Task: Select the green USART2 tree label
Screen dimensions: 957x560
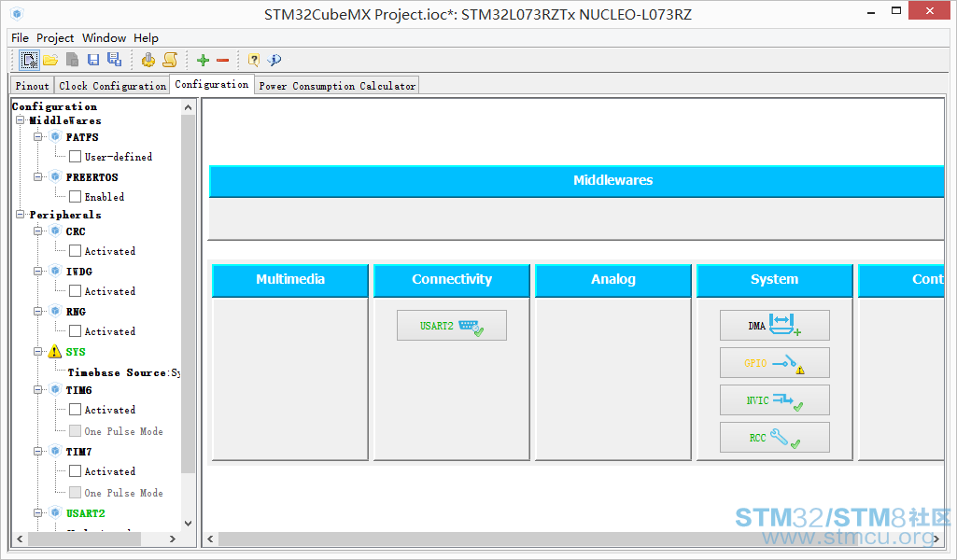Action: point(86,513)
